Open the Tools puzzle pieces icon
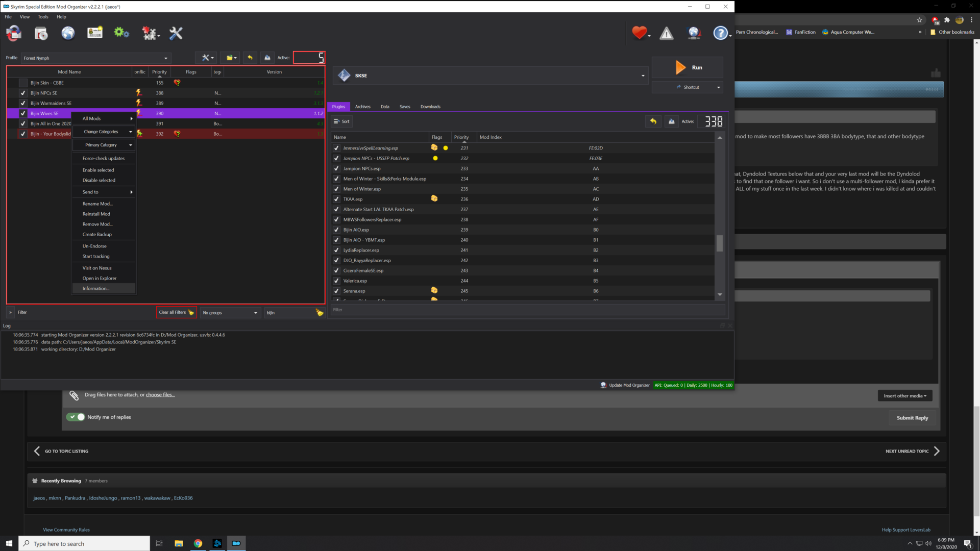Image resolution: width=980 pixels, height=551 pixels. pyautogui.click(x=150, y=33)
